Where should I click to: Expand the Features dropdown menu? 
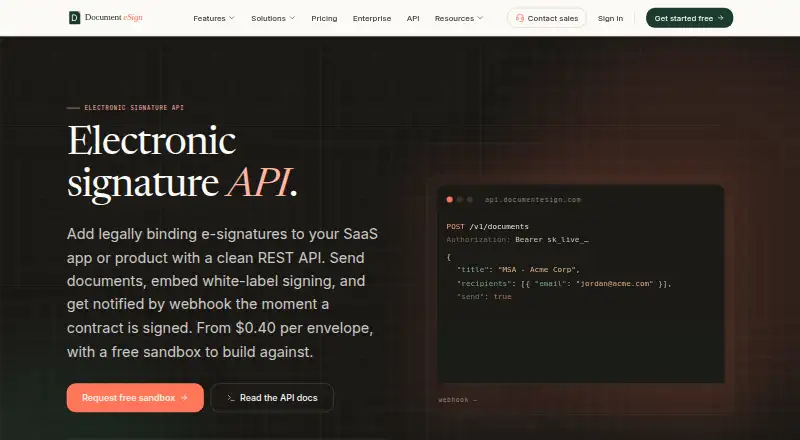coord(214,18)
